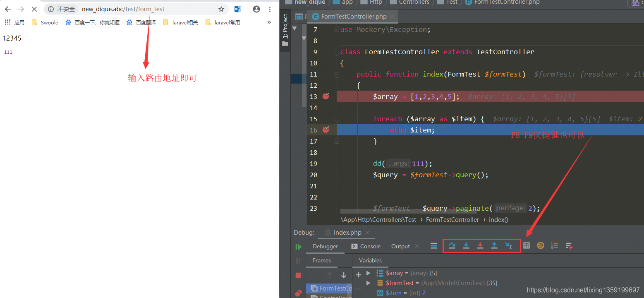Select the FormTestCo... frame in Frames list
The width and height of the screenshot is (644, 298).
pos(329,288)
